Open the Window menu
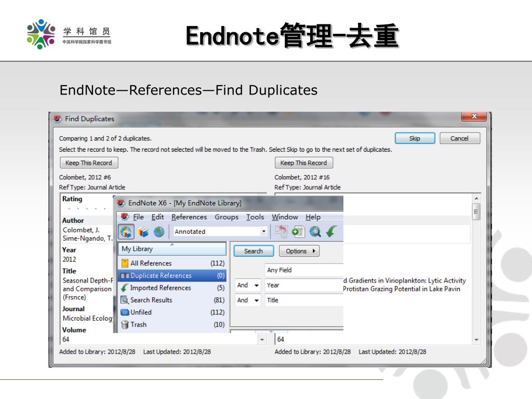Screen dimensions: 532x399 tap(285, 217)
